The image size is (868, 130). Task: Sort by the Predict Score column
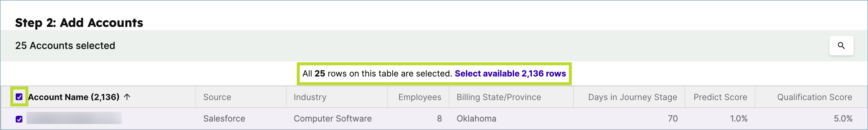(720, 97)
